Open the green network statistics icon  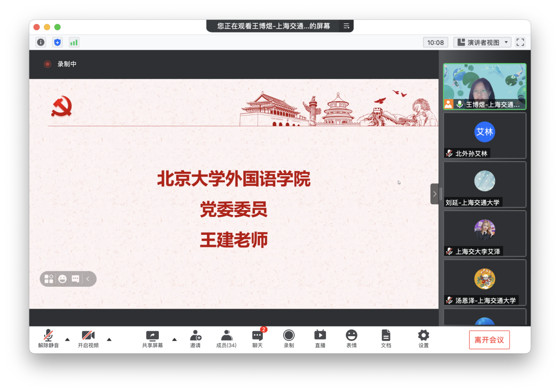[x=74, y=42]
